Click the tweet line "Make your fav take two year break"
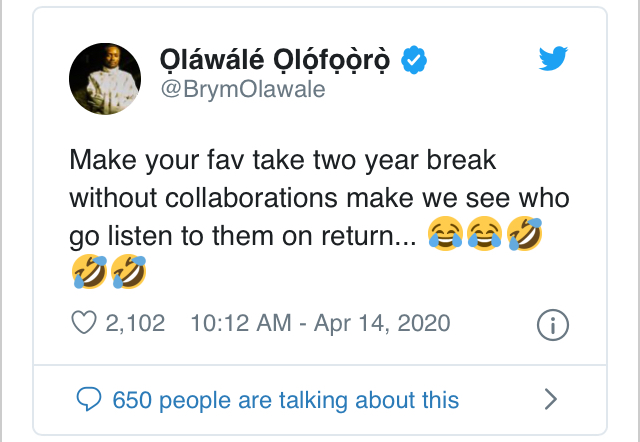 [283, 160]
